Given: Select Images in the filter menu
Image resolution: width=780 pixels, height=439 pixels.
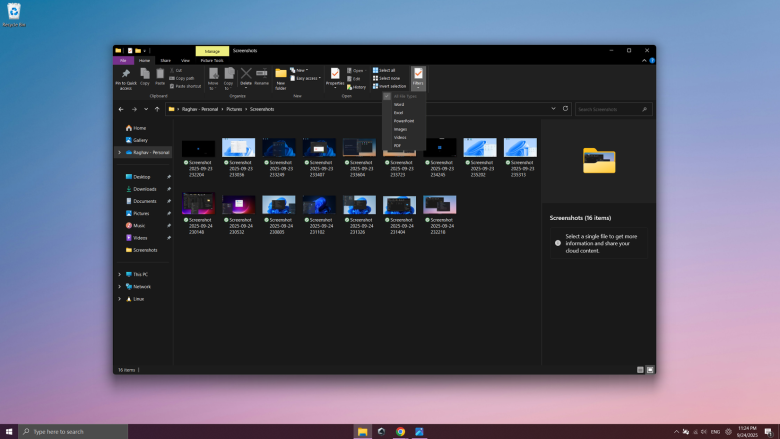Looking at the screenshot, I should [x=400, y=129].
